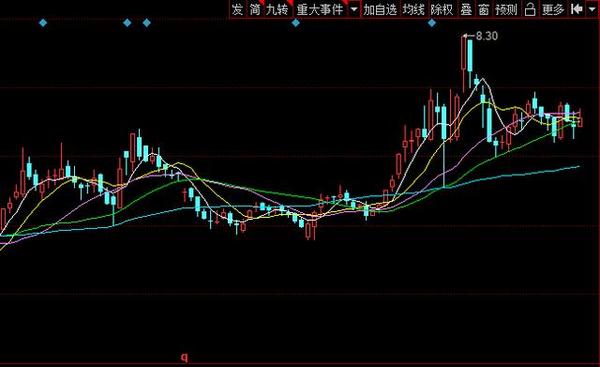Click the jump-to-start arrow icon
Viewport: 600px width, 367px height.
[x=576, y=9]
